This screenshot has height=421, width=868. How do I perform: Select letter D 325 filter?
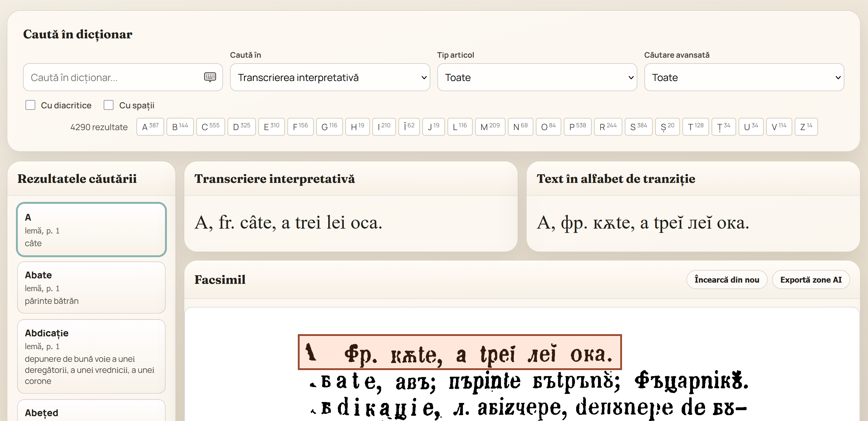pos(242,127)
